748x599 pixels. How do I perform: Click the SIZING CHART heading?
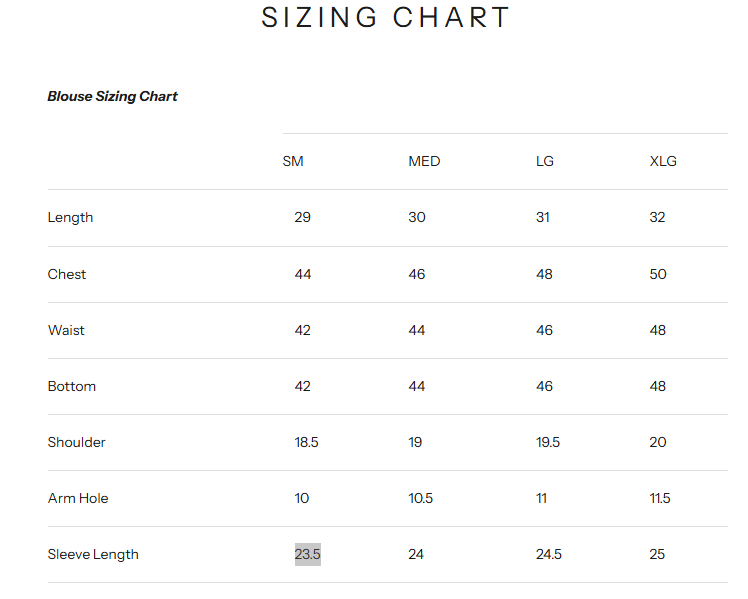click(386, 18)
